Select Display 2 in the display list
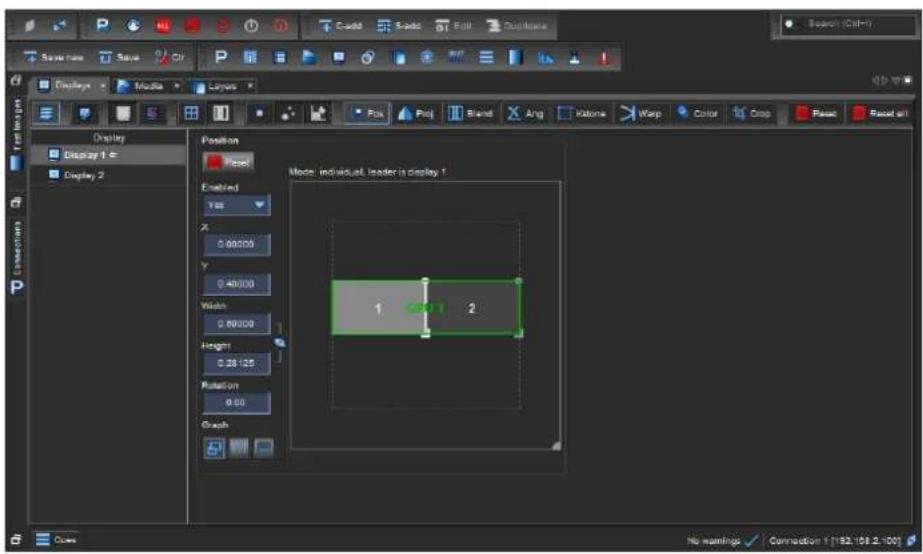The width and height of the screenshot is (923, 554). click(108, 175)
